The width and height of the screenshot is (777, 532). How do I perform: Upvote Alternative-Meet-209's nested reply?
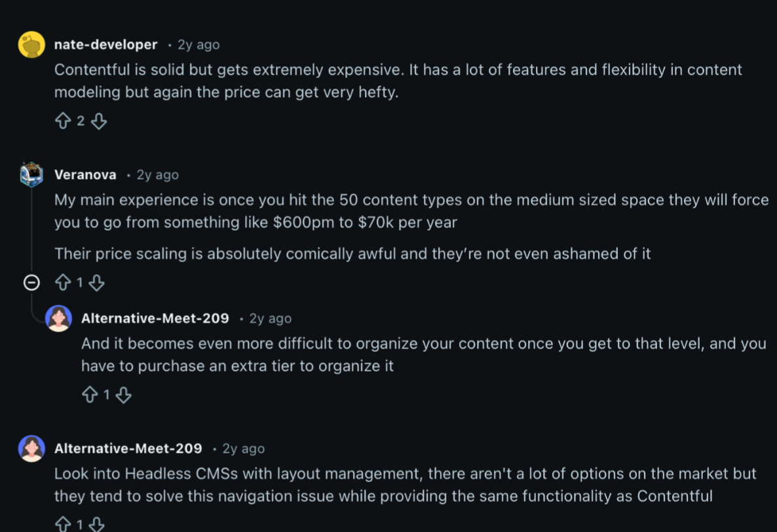(x=90, y=395)
